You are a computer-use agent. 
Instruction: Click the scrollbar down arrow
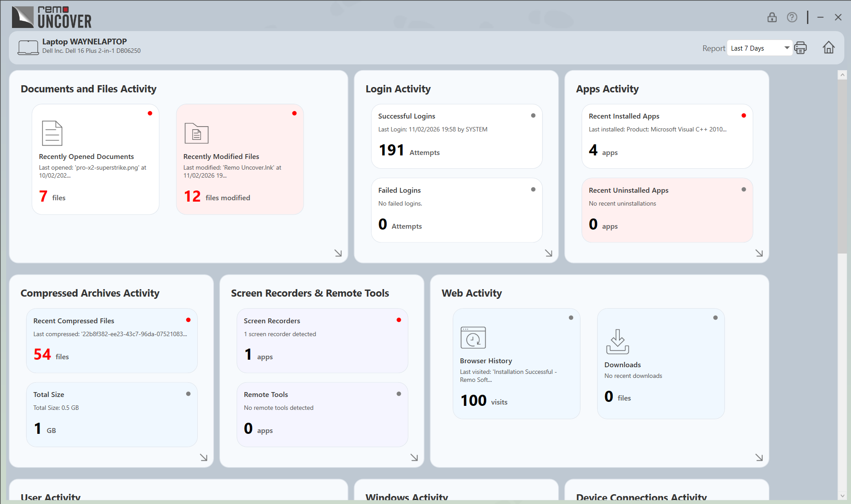[842, 496]
